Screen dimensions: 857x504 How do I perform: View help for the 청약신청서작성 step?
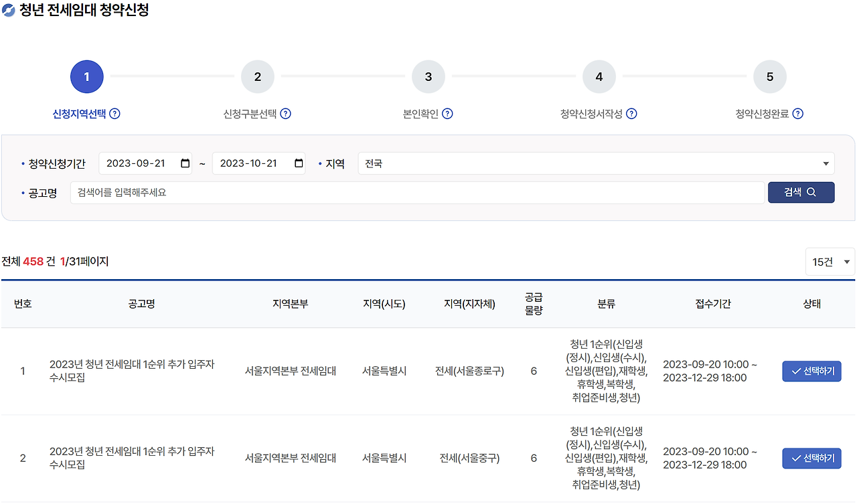click(631, 114)
